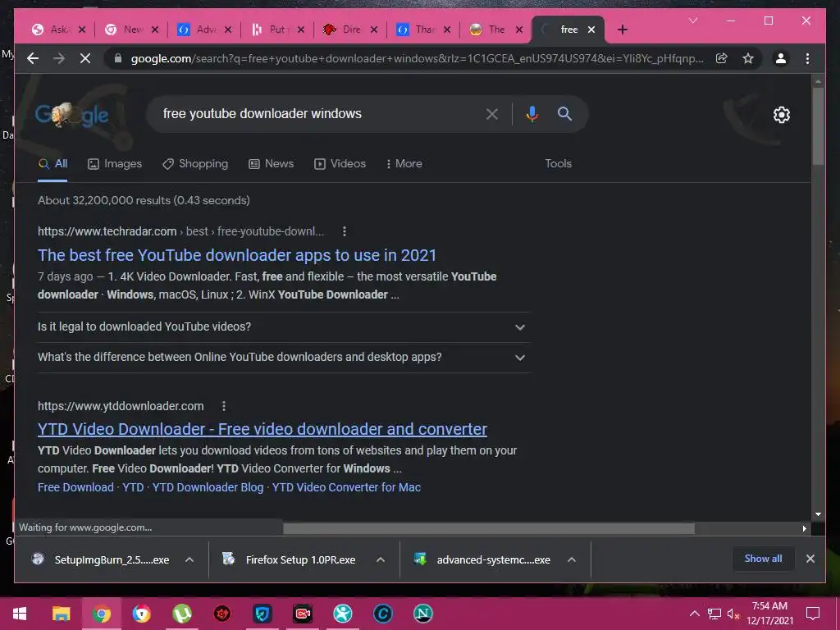Open Chrome's three-dot menu

click(807, 58)
